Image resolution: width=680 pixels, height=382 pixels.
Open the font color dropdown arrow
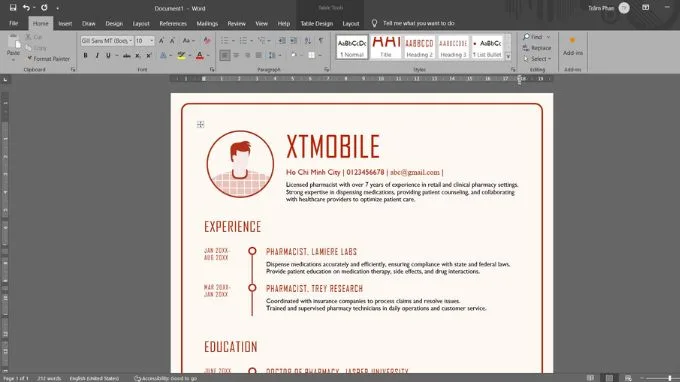tap(208, 56)
